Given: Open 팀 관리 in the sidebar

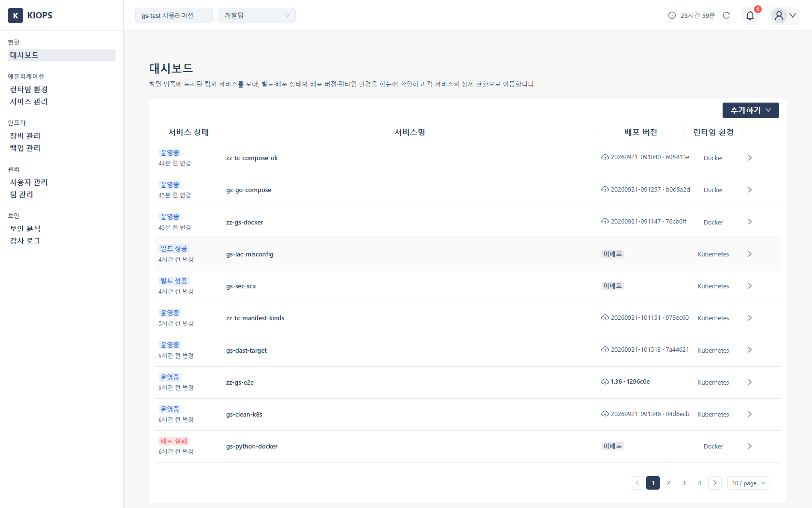Looking at the screenshot, I should click(22, 194).
